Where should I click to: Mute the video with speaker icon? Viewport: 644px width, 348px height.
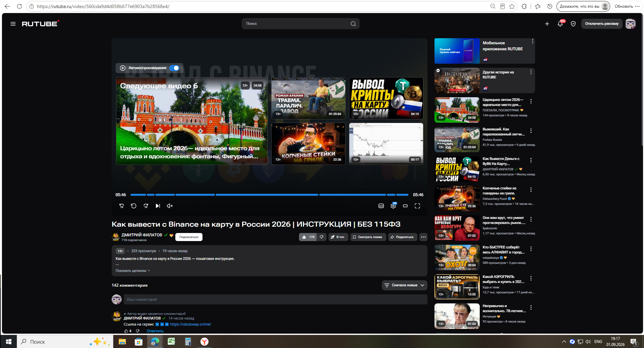[x=170, y=206]
